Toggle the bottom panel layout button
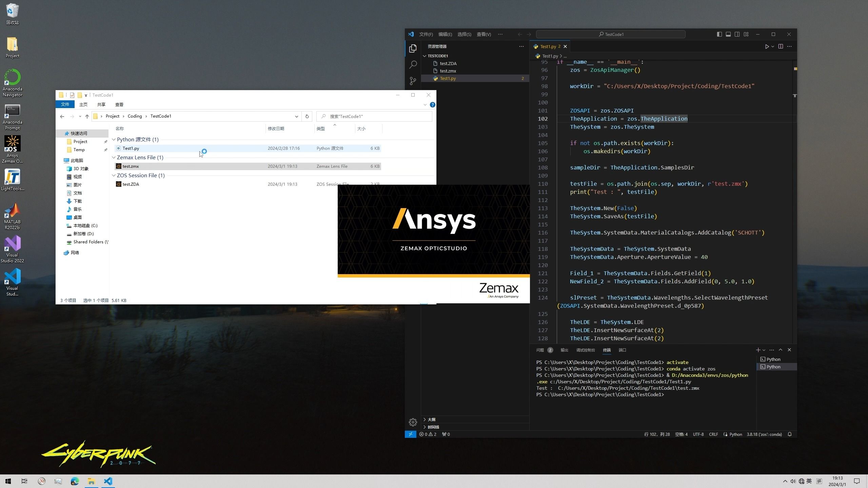 click(728, 34)
